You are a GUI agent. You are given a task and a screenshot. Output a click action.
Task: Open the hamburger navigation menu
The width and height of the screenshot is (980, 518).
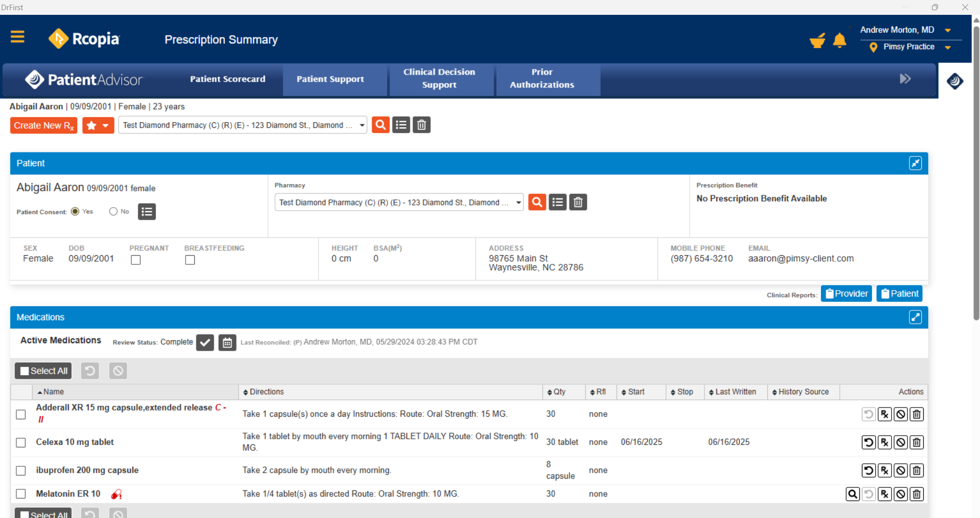point(17,37)
